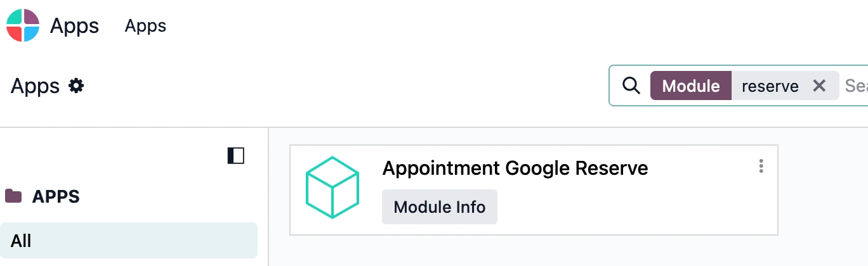Collapse the sidebar with the panel toggle icon
This screenshot has height=266, width=868.
pyautogui.click(x=236, y=156)
